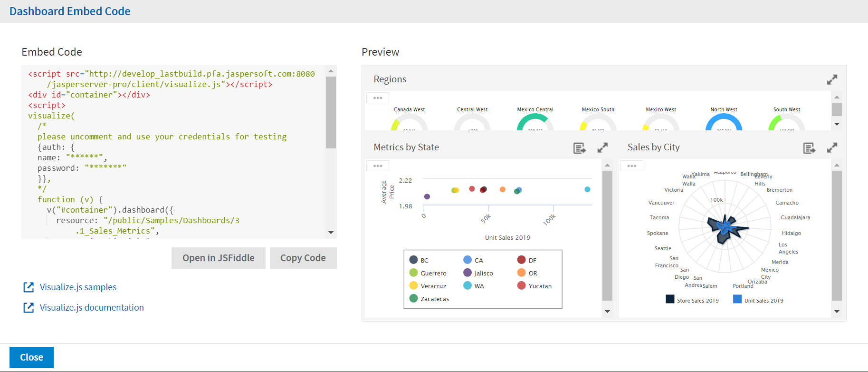Copy the embed code

303,258
